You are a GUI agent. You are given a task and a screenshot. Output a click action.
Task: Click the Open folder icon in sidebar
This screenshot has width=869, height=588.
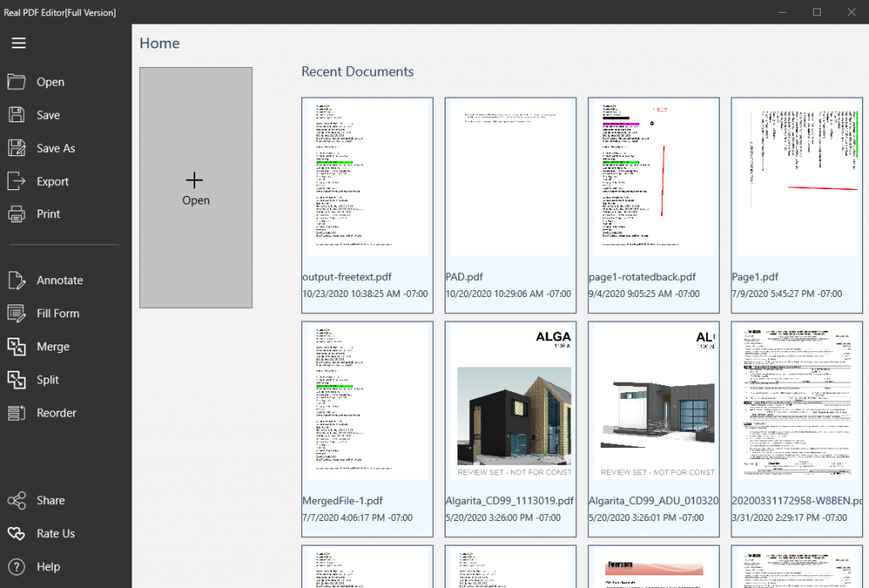point(17,82)
